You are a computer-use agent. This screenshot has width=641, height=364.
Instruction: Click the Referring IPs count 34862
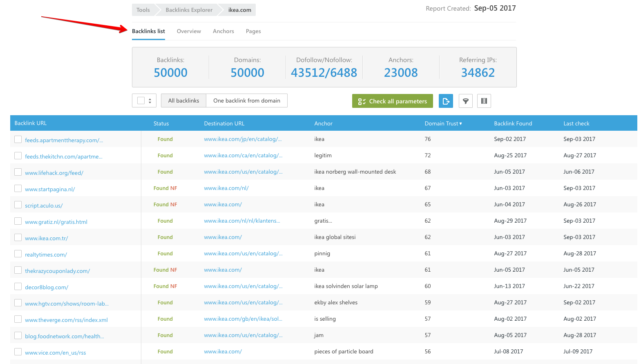point(478,73)
